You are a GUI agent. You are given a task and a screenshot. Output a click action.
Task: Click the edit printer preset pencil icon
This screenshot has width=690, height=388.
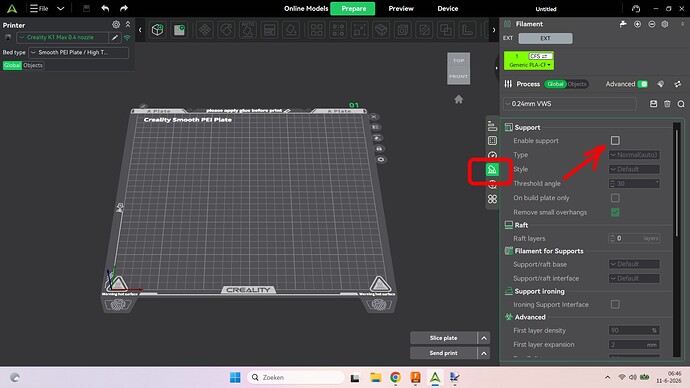[114, 38]
